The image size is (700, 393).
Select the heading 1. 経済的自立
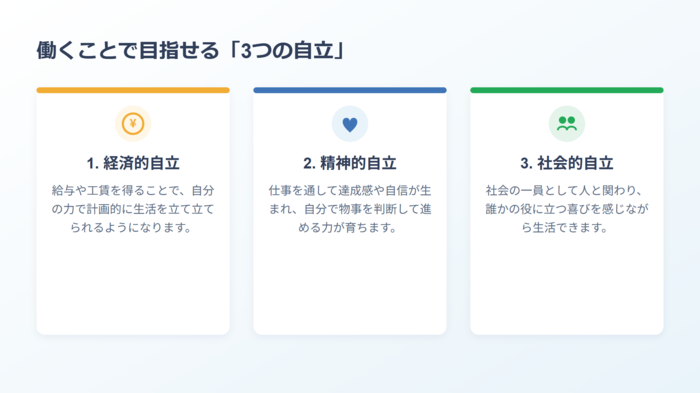[133, 163]
